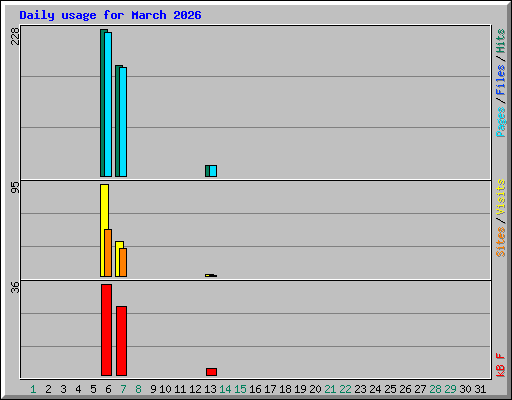Click the cyan Pages bar for day 13

(x=213, y=171)
